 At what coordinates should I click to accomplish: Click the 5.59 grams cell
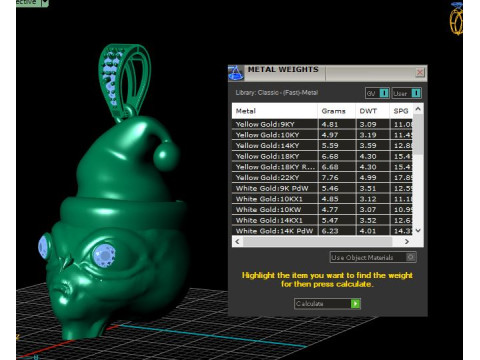337,146
